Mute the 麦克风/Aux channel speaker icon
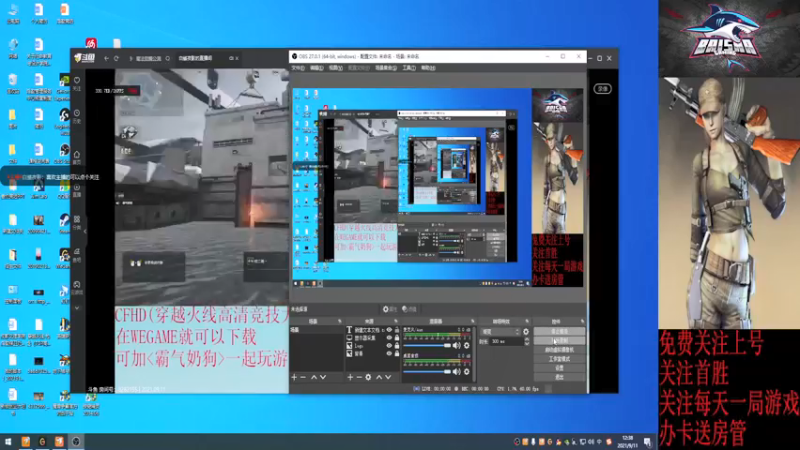 click(456, 345)
